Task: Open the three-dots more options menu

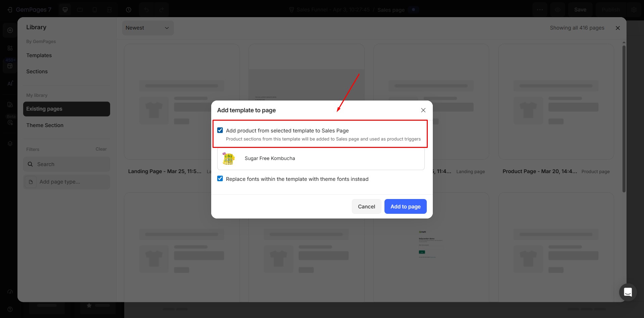Action: pyautogui.click(x=540, y=10)
